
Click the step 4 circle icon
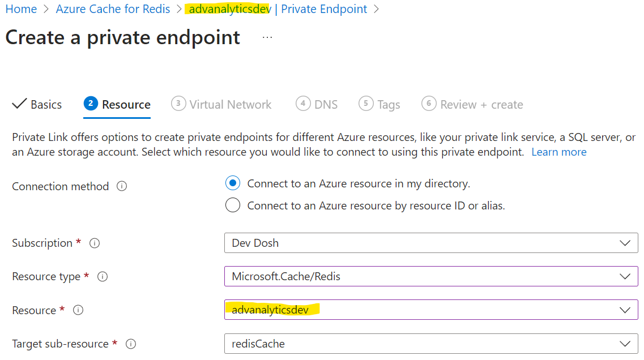click(x=303, y=104)
